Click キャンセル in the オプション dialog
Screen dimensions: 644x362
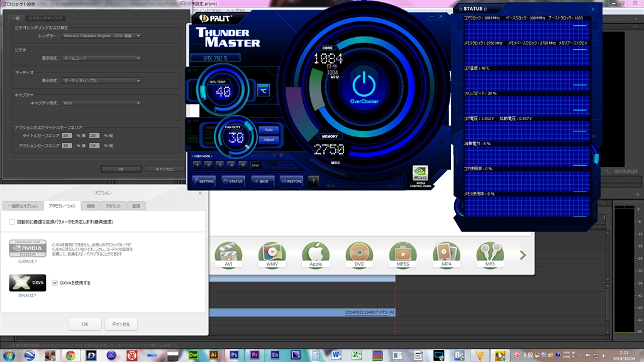[121, 324]
